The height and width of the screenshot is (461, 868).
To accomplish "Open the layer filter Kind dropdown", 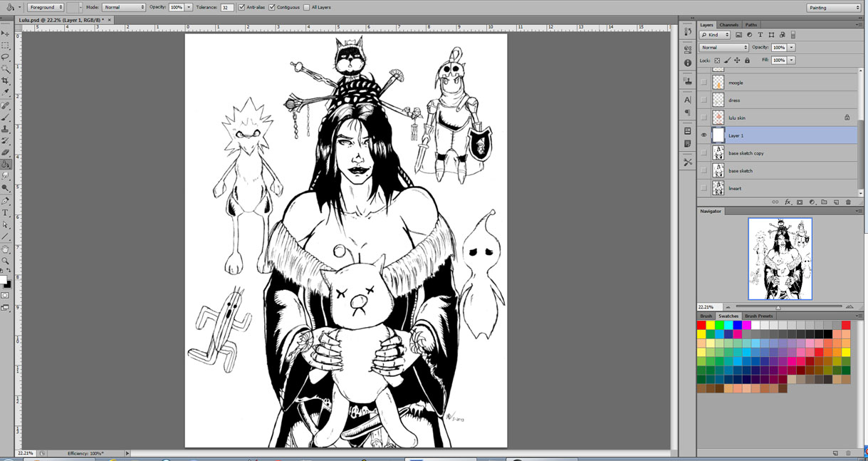I will [x=715, y=35].
